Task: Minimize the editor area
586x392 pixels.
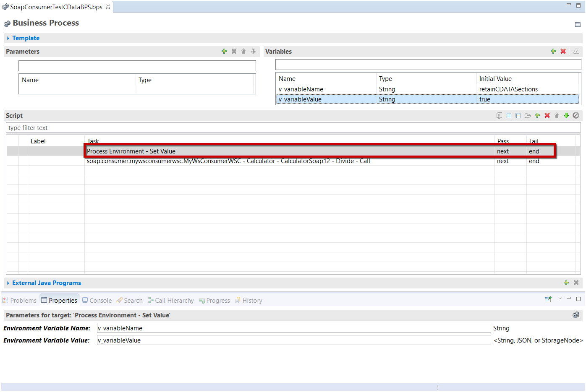Action: 569,5
